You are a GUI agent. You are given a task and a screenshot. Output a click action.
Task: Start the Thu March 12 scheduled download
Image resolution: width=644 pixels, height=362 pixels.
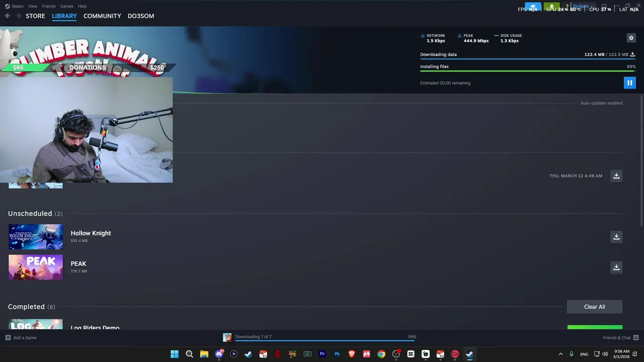click(616, 175)
